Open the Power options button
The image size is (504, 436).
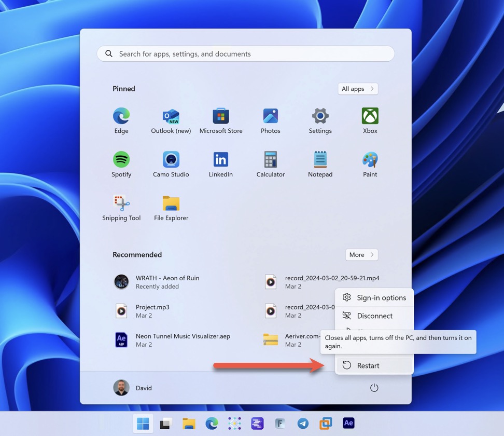point(374,388)
